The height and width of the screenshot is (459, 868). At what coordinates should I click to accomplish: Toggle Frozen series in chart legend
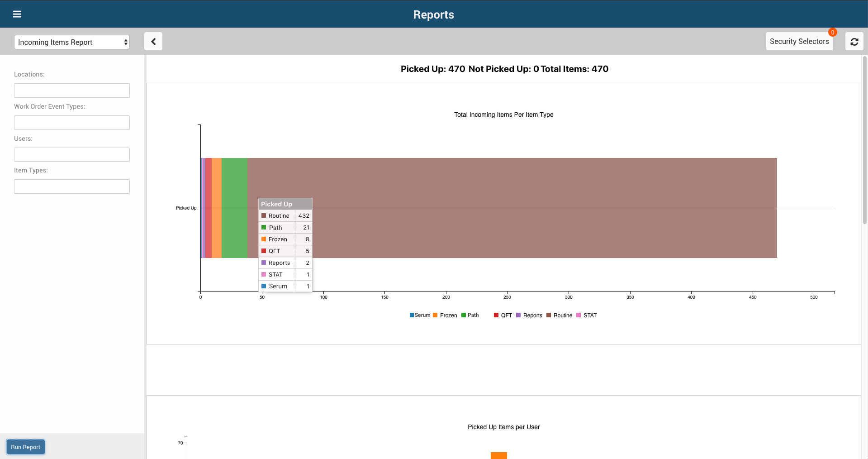(x=445, y=315)
